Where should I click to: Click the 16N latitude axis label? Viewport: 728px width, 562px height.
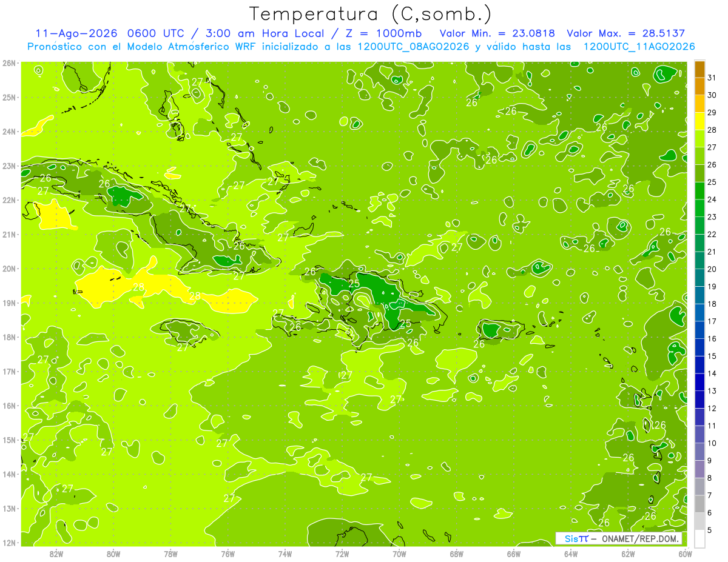click(9, 406)
